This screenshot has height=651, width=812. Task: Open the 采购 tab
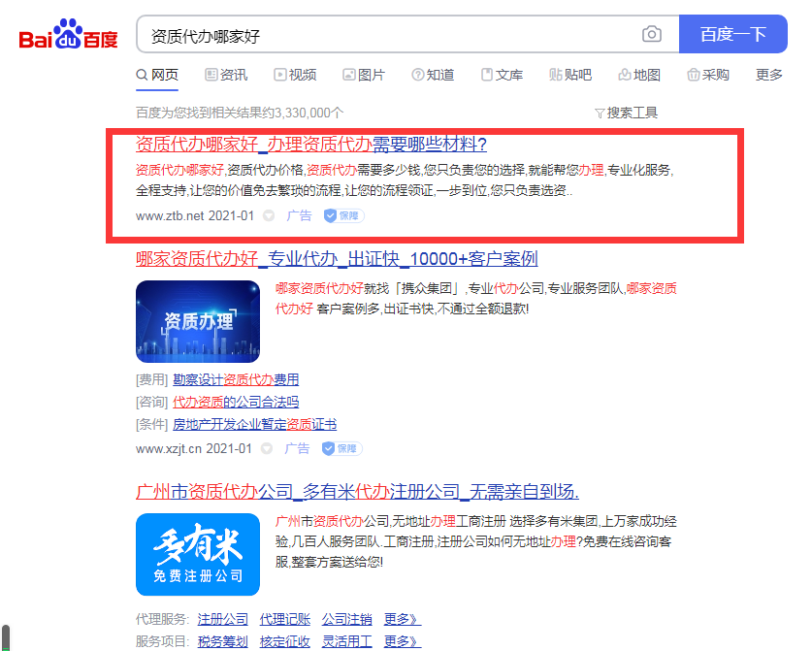(708, 75)
